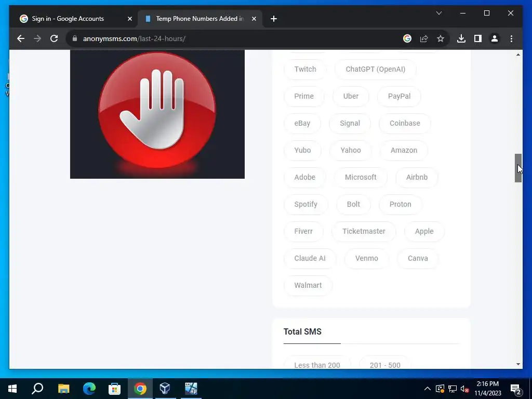Viewport: 532px width, 399px height.
Task: Filter by Ticketmaster
Action: coord(364,231)
